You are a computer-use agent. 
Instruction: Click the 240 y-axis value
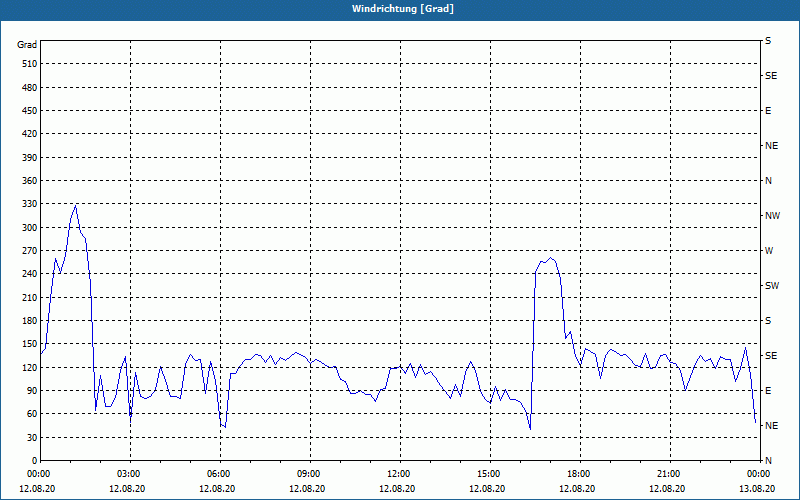click(30, 274)
